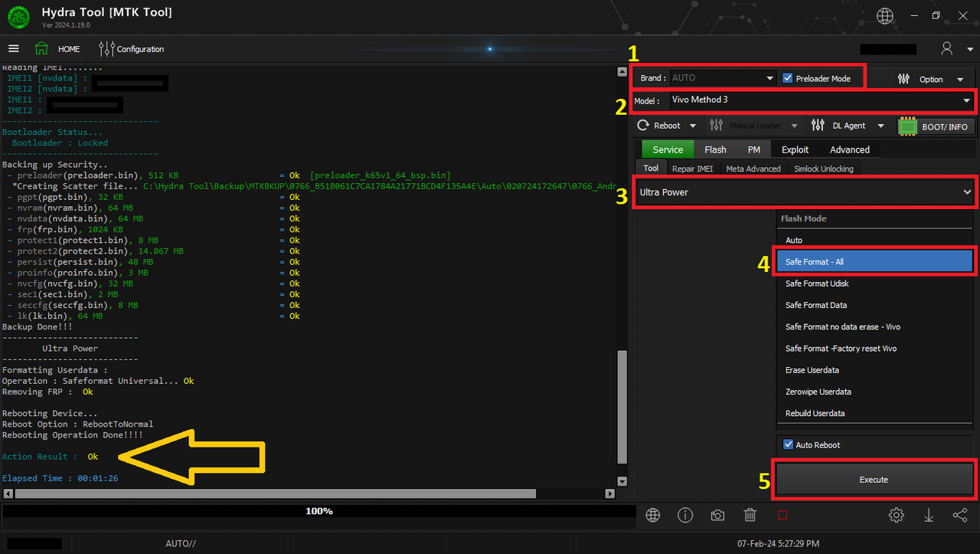This screenshot has height=554, width=980.
Task: Click the BOOT/INFO button label
Action: tap(945, 126)
